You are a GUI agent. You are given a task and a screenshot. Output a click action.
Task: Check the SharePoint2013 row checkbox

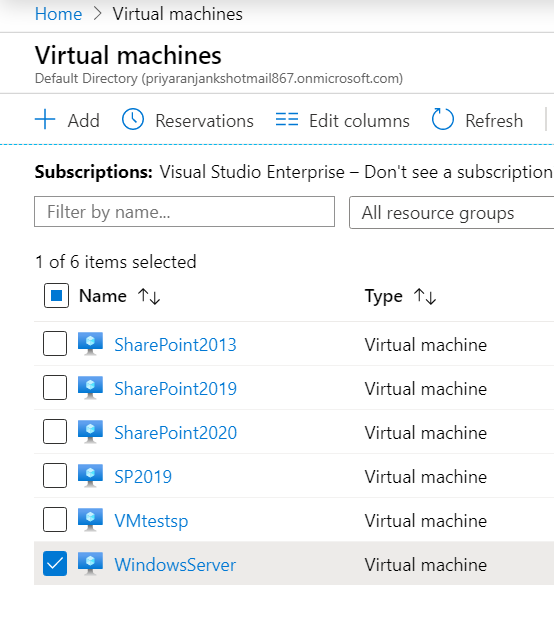tap(55, 344)
